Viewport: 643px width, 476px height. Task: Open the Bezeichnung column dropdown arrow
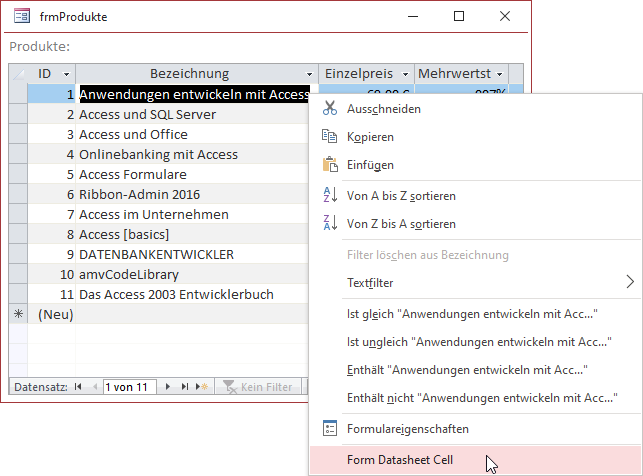(x=309, y=74)
